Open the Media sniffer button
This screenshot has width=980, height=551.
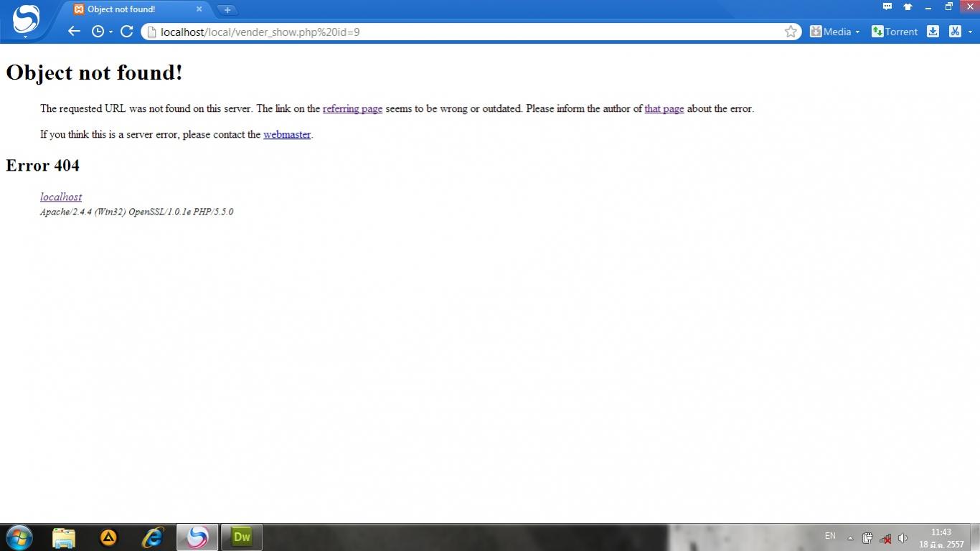point(831,32)
